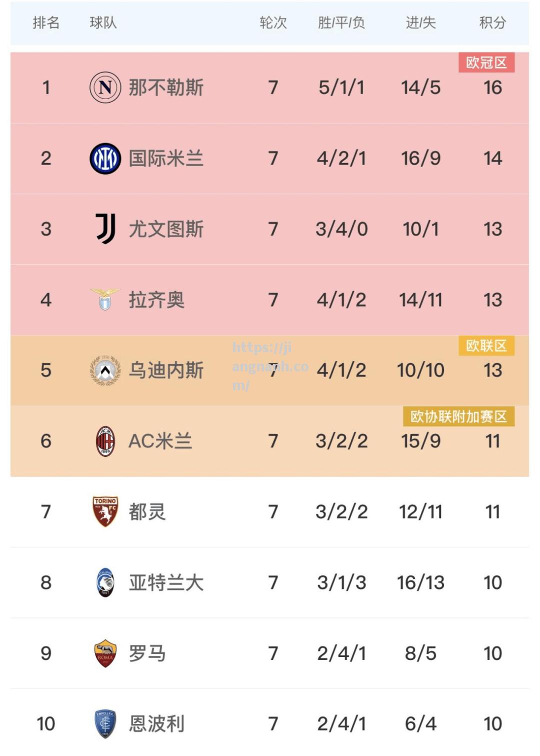540x756 pixels.
Task: Click the 胜/平/负 column header
Action: [341, 23]
